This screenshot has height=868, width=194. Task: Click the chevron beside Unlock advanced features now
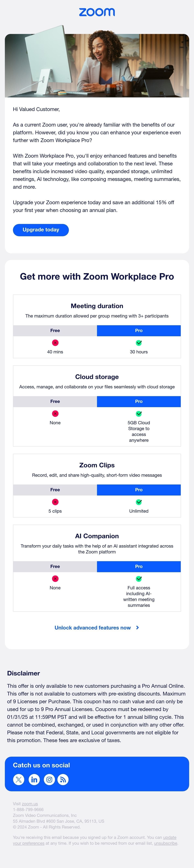coord(137,628)
